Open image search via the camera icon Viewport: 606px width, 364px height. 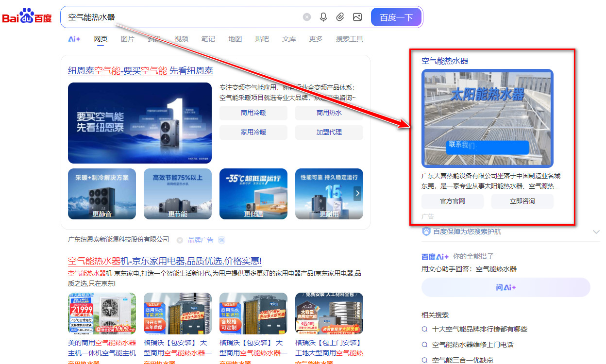357,17
